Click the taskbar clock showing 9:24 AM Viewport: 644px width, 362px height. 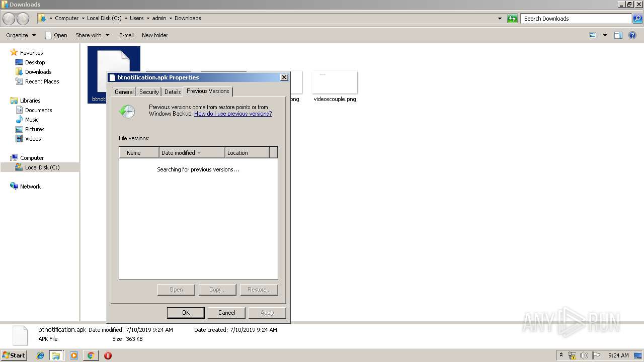click(618, 355)
